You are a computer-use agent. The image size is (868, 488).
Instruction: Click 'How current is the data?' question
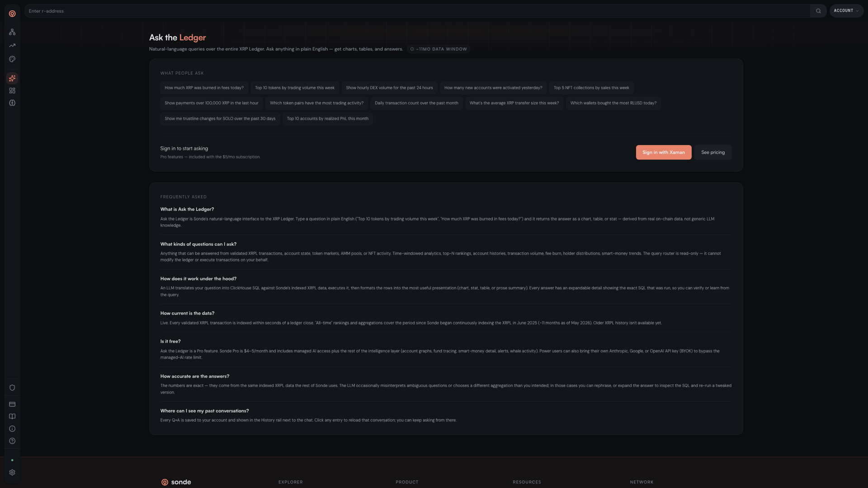187,313
